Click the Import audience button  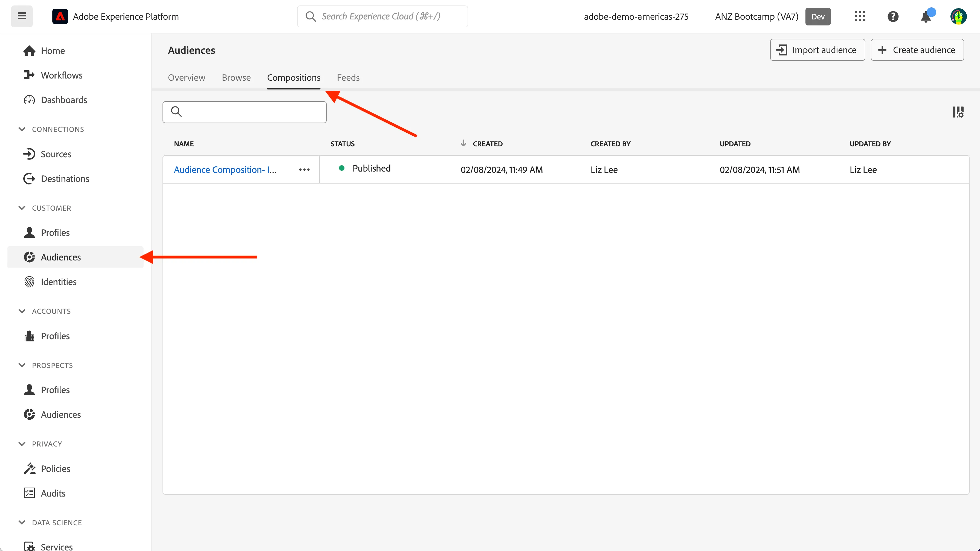click(817, 50)
